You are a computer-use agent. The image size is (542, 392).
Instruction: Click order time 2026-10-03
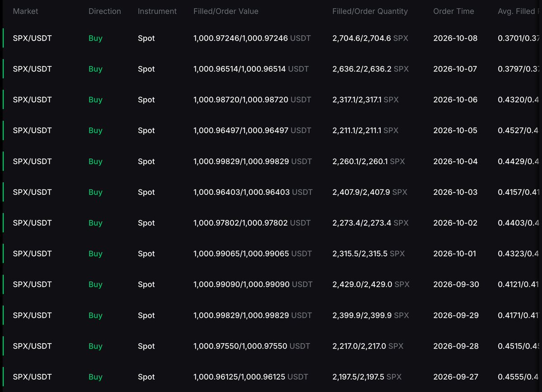click(455, 192)
